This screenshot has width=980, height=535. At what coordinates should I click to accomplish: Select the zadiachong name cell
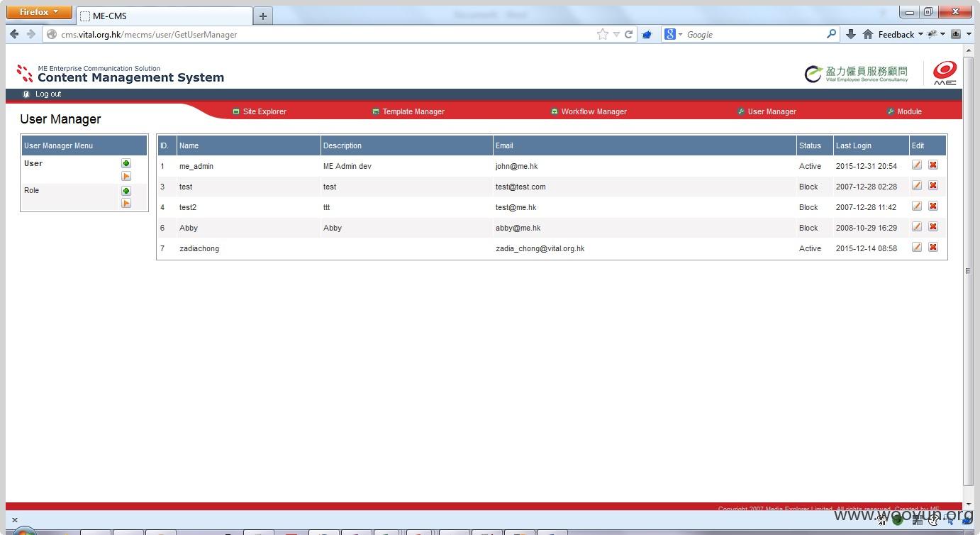[x=199, y=248]
